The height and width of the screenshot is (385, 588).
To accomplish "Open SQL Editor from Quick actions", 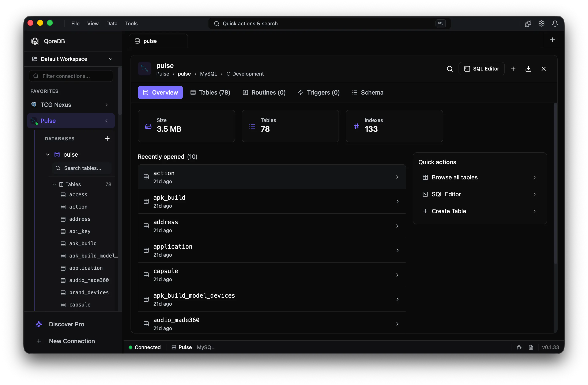I will click(480, 194).
